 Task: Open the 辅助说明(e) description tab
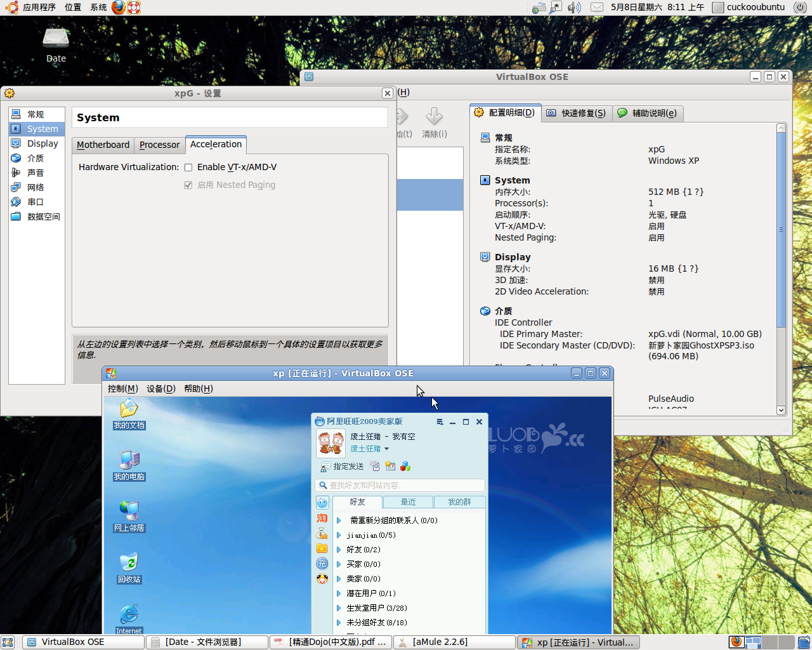tap(647, 113)
